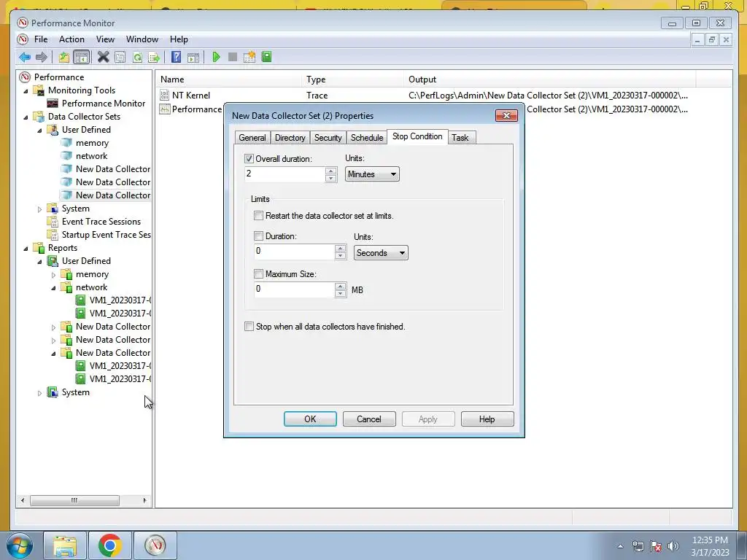Toggle the Show/Hide Console Tree icon
747x560 pixels.
(x=82, y=58)
